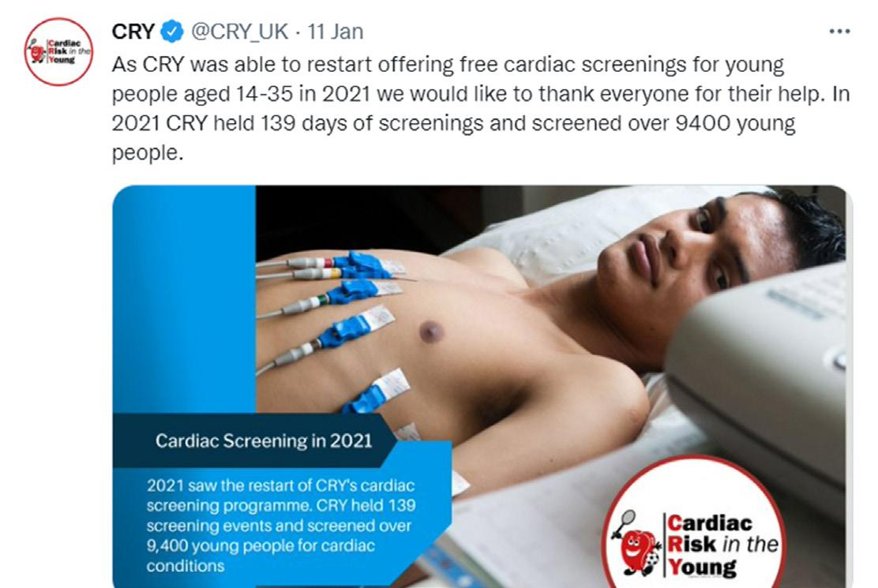Click the 'Cardiac Screening in 2021' banner
The image size is (878, 588).
pyautogui.click(x=263, y=441)
